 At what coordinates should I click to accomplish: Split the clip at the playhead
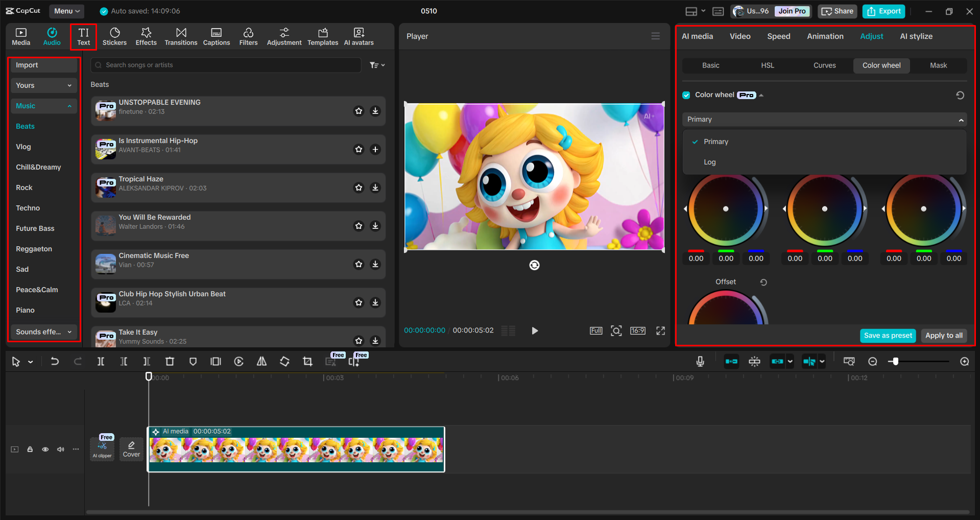pyautogui.click(x=101, y=361)
